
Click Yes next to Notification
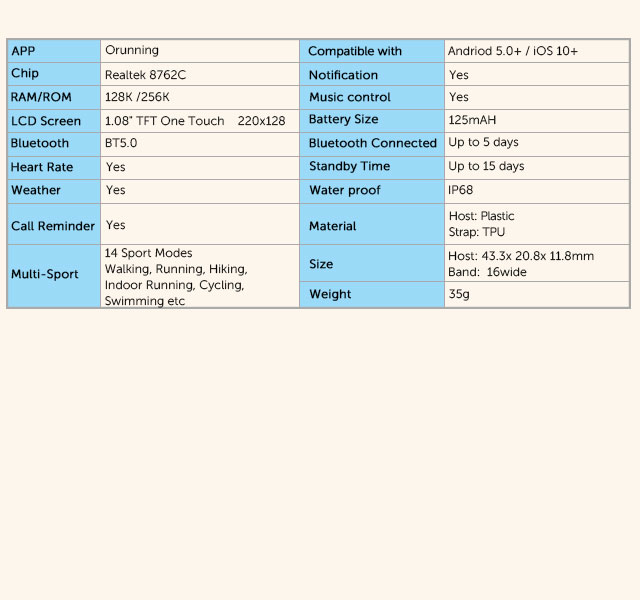[x=459, y=75]
